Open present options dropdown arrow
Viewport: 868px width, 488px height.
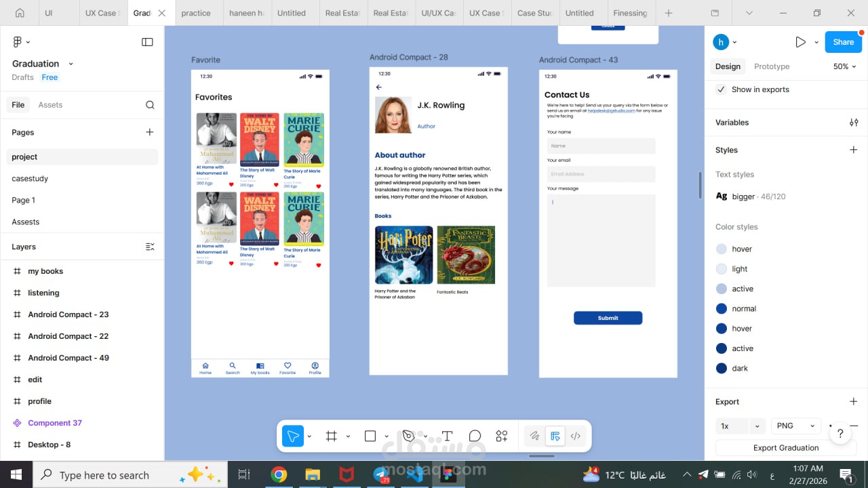click(816, 42)
